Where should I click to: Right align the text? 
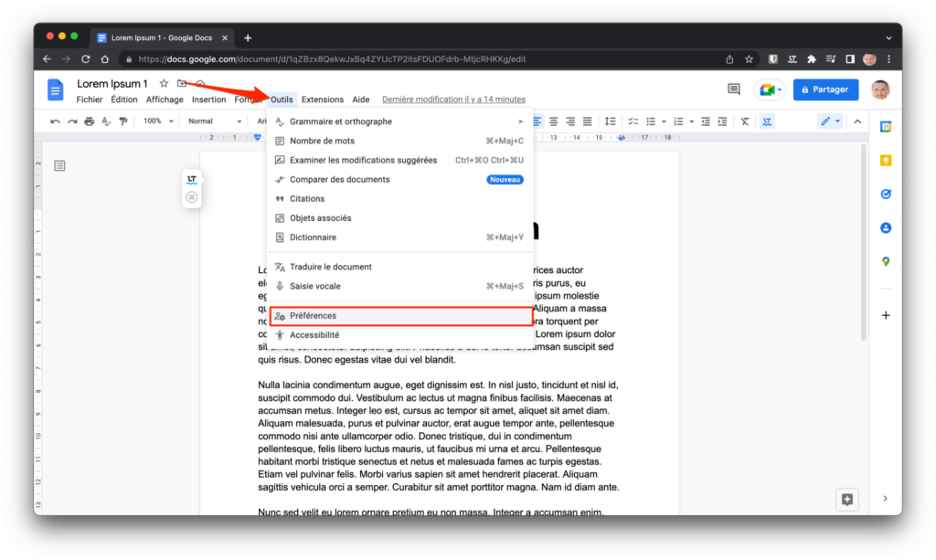point(570,122)
